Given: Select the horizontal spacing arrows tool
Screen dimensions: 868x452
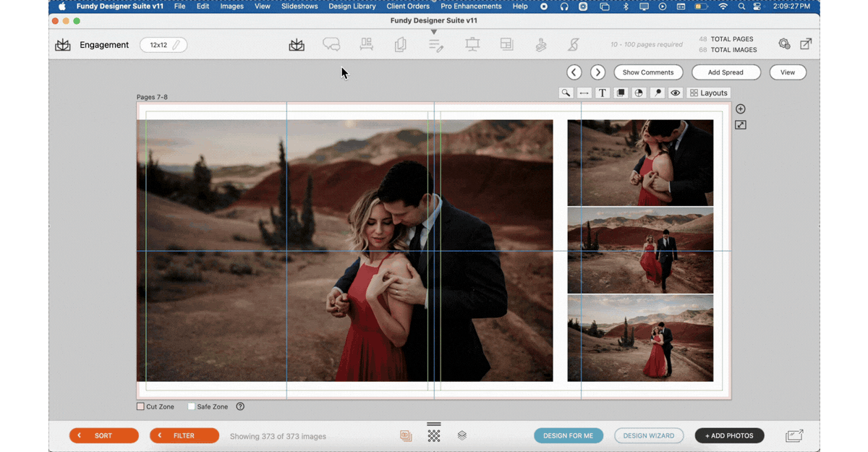Looking at the screenshot, I should click(x=584, y=93).
